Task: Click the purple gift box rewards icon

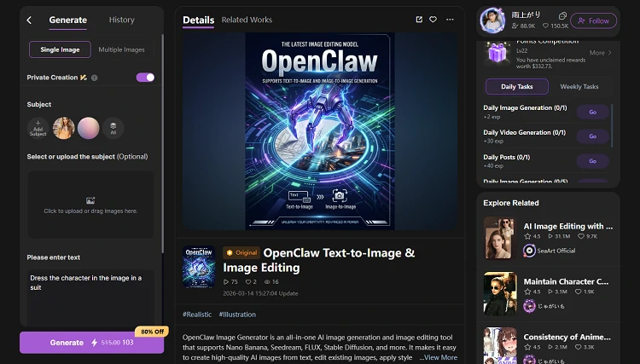Action: pyautogui.click(x=497, y=53)
